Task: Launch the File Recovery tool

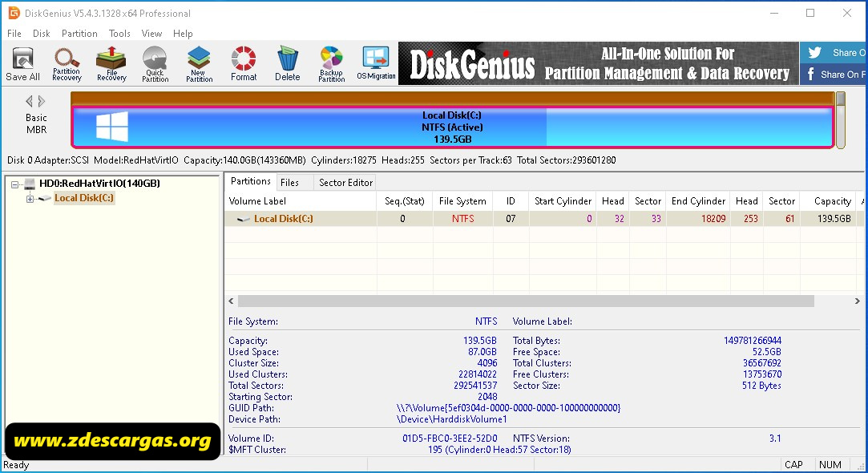Action: point(111,63)
